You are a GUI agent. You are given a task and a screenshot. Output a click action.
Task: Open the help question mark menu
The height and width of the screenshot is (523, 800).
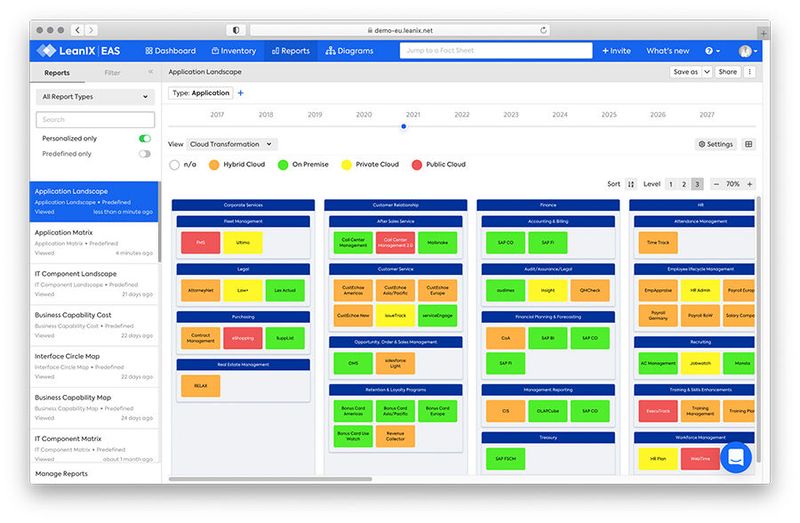[712, 51]
